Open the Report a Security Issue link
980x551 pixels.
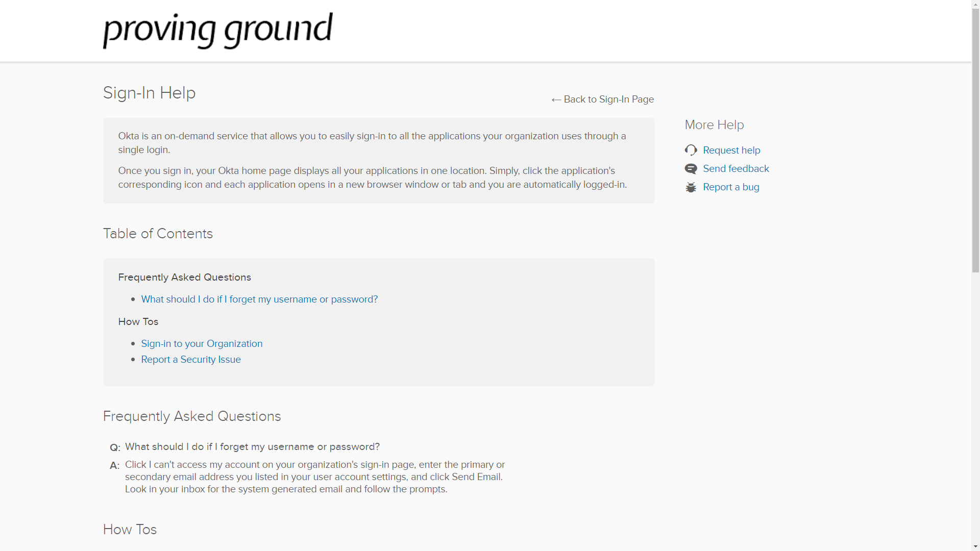pos(191,359)
